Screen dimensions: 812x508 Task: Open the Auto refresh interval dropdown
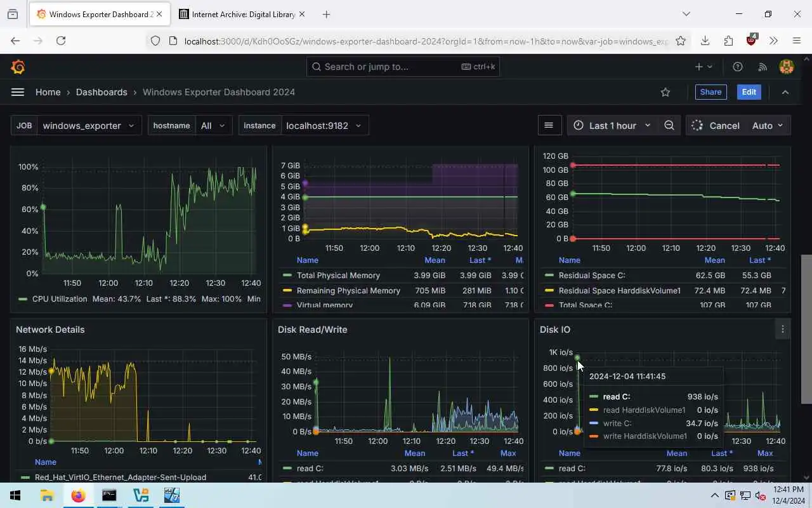768,126
